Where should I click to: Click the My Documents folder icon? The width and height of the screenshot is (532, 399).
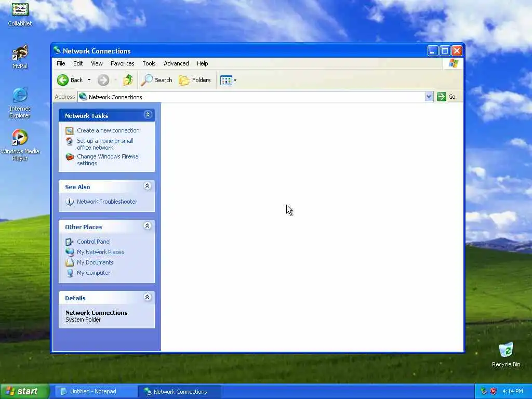click(x=70, y=262)
